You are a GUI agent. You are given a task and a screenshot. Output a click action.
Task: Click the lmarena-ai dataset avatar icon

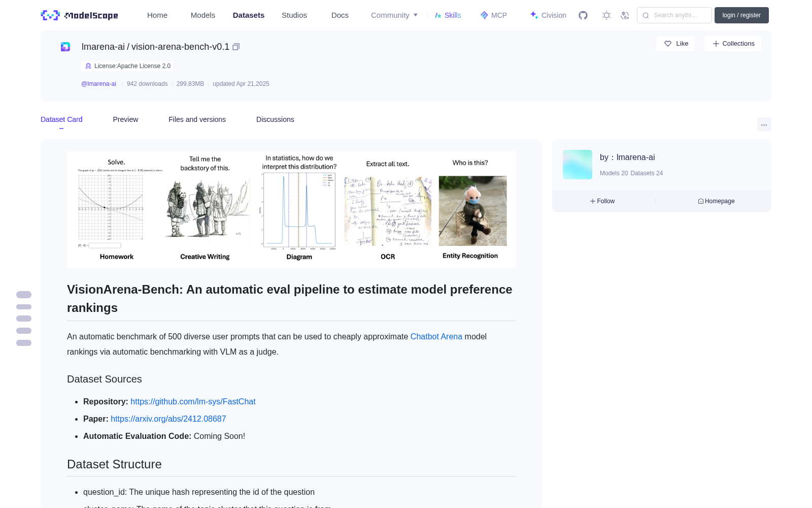click(x=65, y=47)
